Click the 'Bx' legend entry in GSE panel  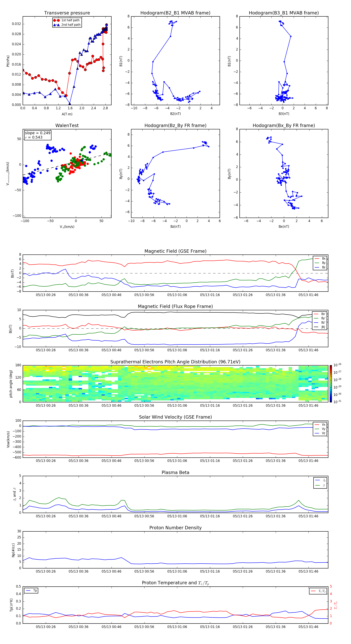tap(320, 259)
